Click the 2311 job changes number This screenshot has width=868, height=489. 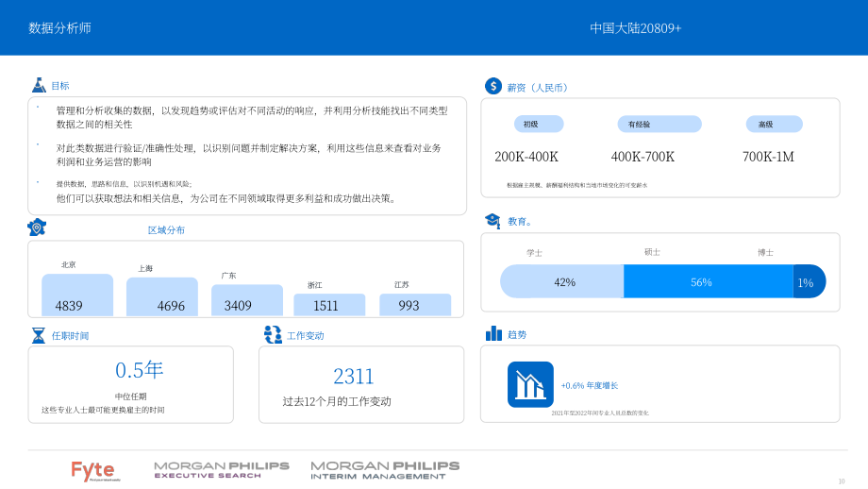(354, 377)
